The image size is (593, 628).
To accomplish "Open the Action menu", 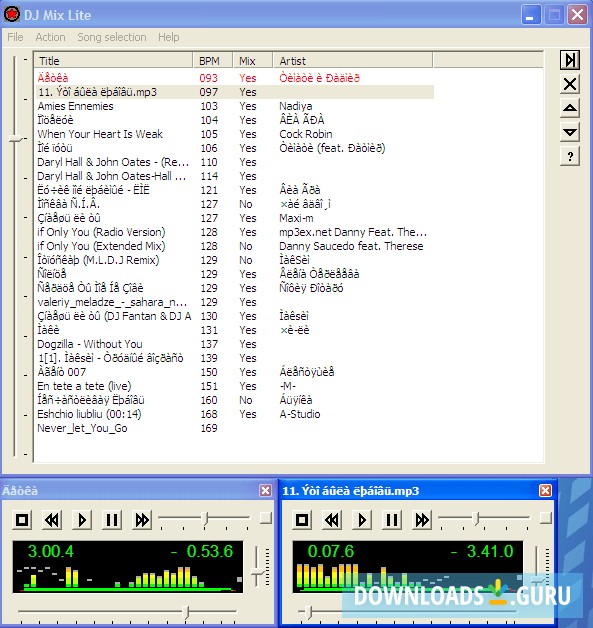I will 50,37.
